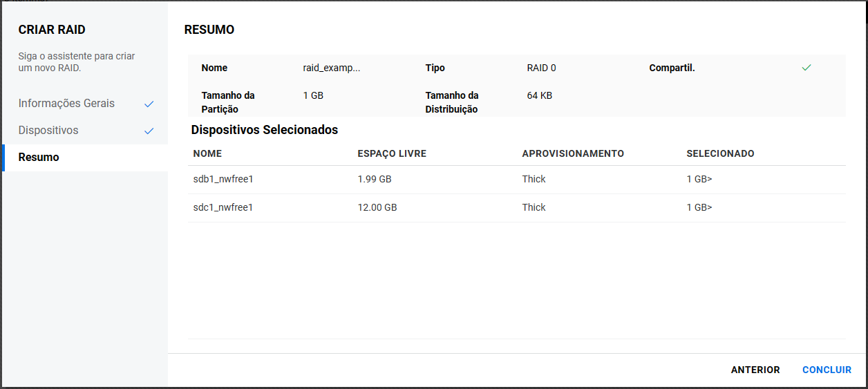
Task: Go to the Dispositivos step
Action: point(48,131)
